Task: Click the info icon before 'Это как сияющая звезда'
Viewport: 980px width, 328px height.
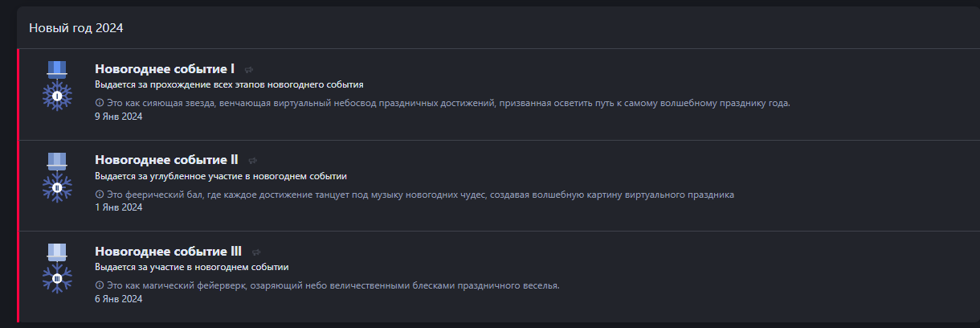Action: pos(100,103)
